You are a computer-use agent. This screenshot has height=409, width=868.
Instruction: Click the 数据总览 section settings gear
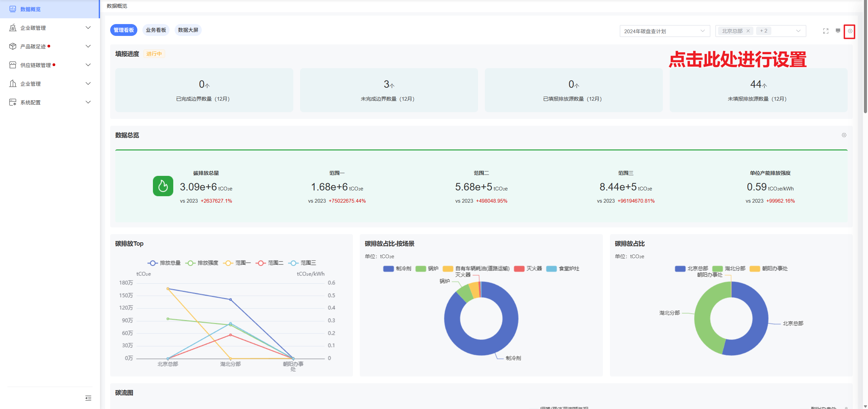coord(844,135)
